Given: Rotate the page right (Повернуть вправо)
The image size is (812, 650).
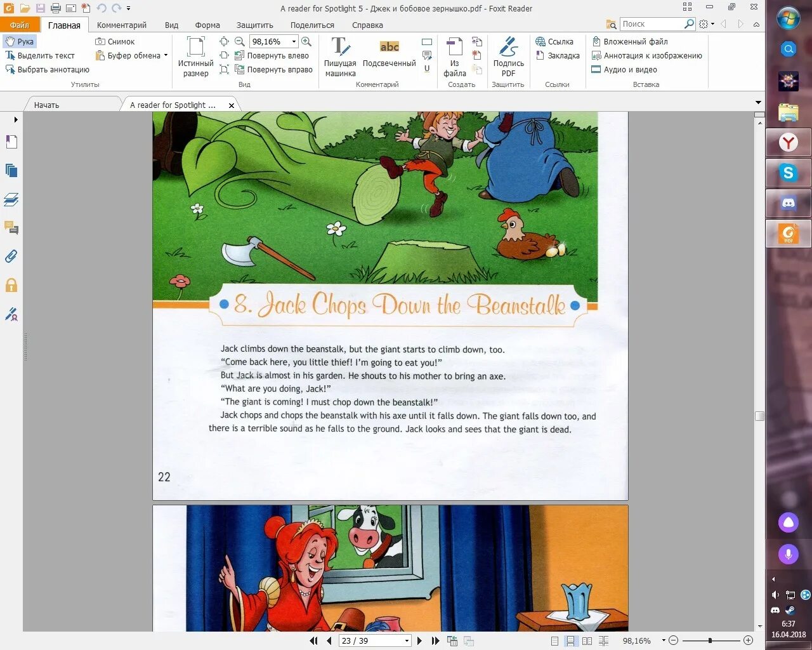Looking at the screenshot, I should tap(273, 69).
